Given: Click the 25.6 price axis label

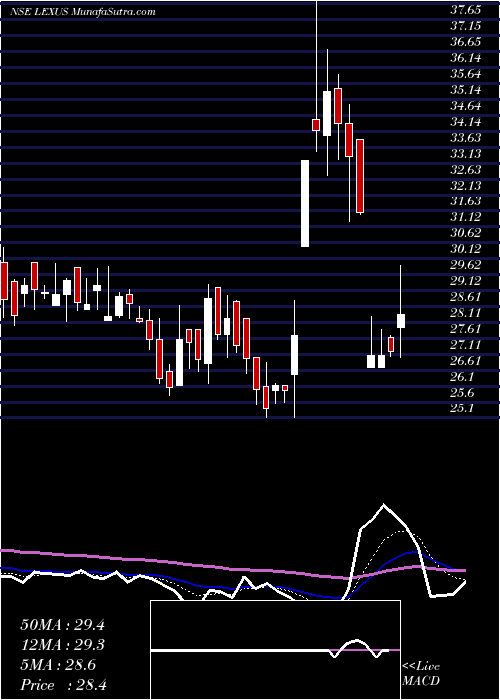Looking at the screenshot, I should (x=462, y=393).
